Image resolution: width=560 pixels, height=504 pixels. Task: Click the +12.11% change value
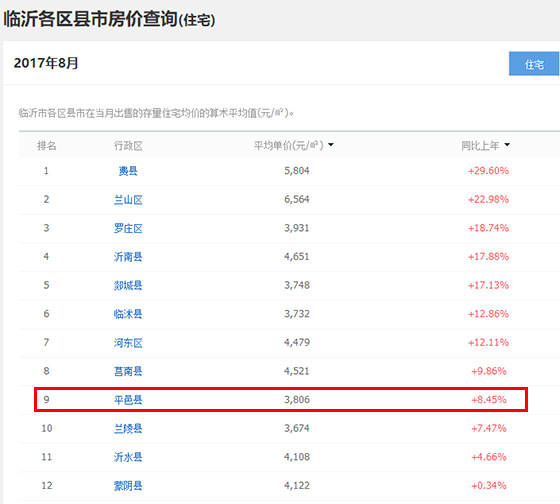488,342
